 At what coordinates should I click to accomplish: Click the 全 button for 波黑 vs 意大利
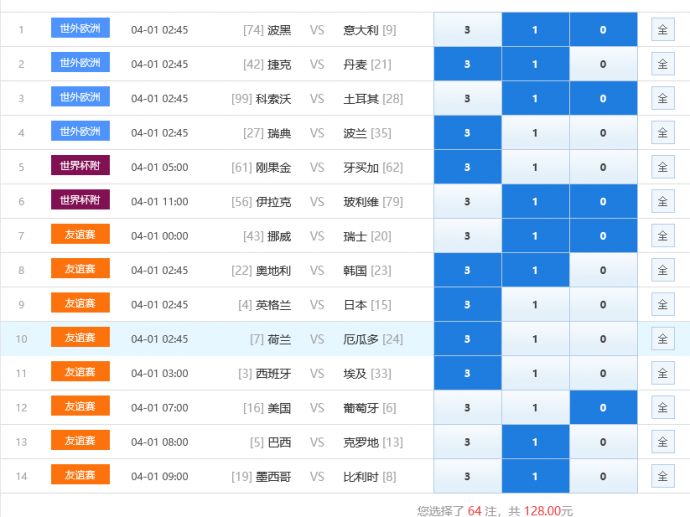tap(662, 30)
